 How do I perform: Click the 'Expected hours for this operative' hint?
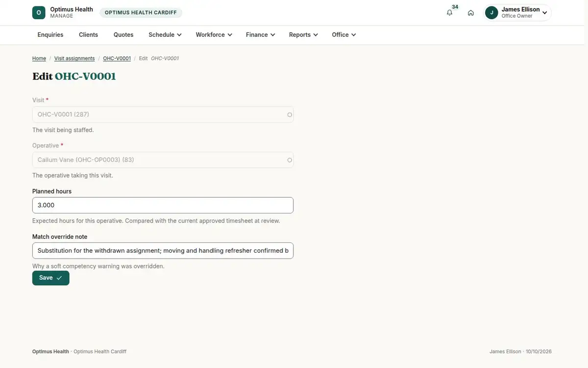[156, 221]
